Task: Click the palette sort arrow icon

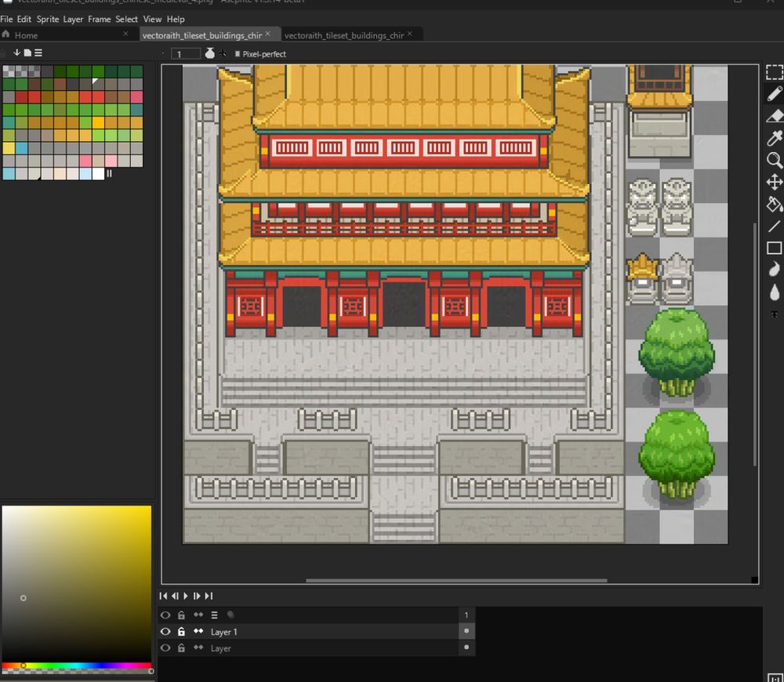Action: click(x=16, y=53)
